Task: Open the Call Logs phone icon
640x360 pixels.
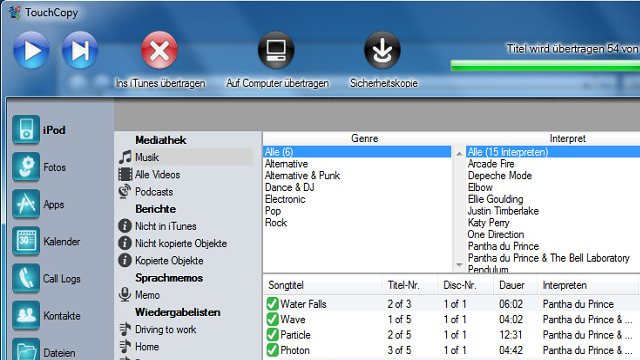Action: (26, 278)
